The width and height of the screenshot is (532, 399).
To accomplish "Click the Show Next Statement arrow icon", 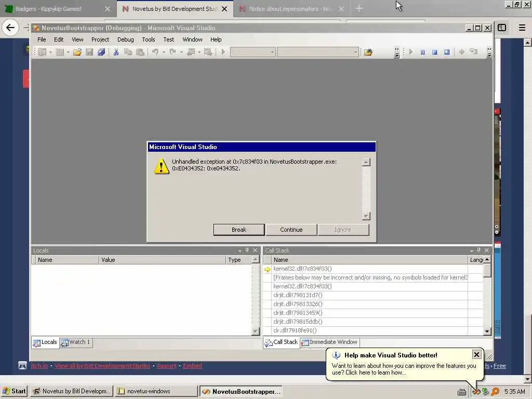I will point(461,52).
